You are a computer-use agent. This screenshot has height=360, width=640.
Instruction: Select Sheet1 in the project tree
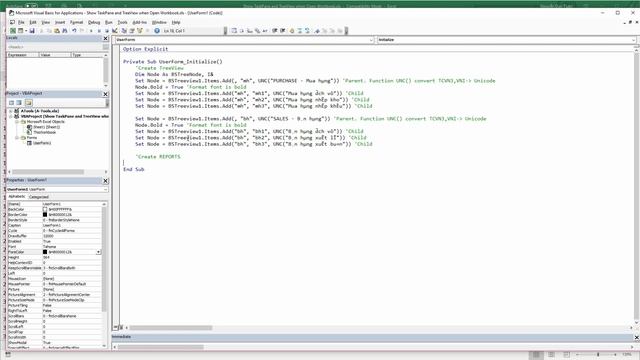(x=47, y=127)
